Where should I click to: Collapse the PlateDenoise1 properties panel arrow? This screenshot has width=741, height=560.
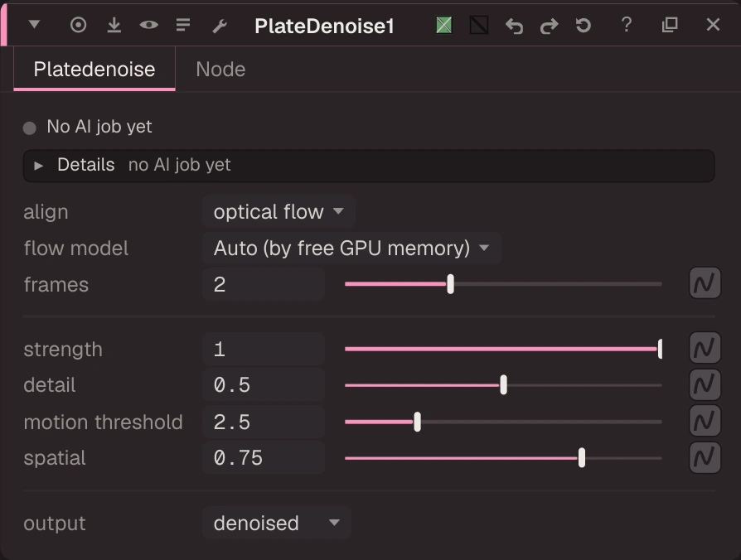(34, 24)
